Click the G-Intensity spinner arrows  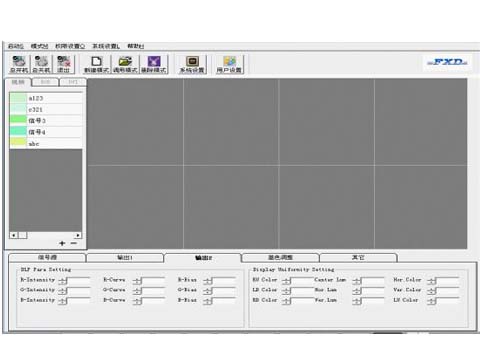pos(63,291)
